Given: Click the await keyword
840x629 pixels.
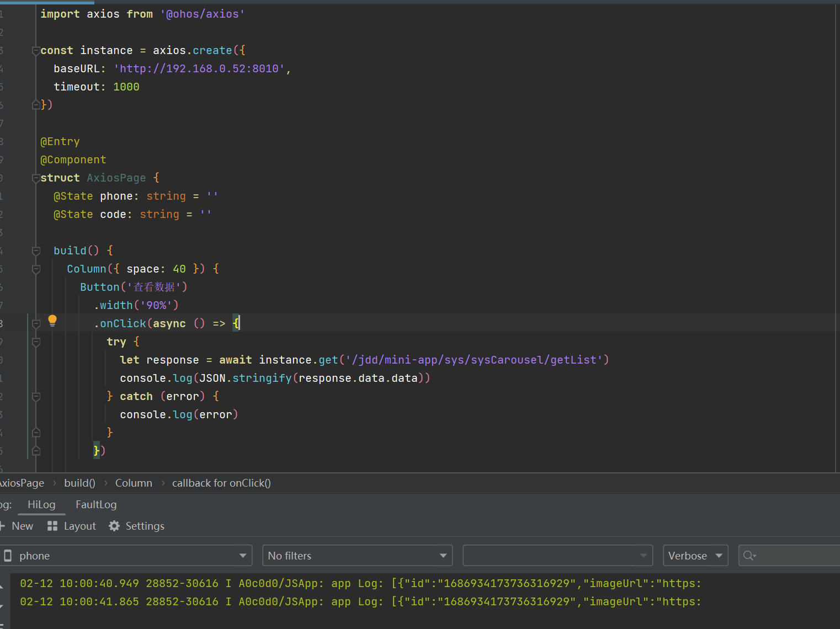Looking at the screenshot, I should tap(236, 360).
